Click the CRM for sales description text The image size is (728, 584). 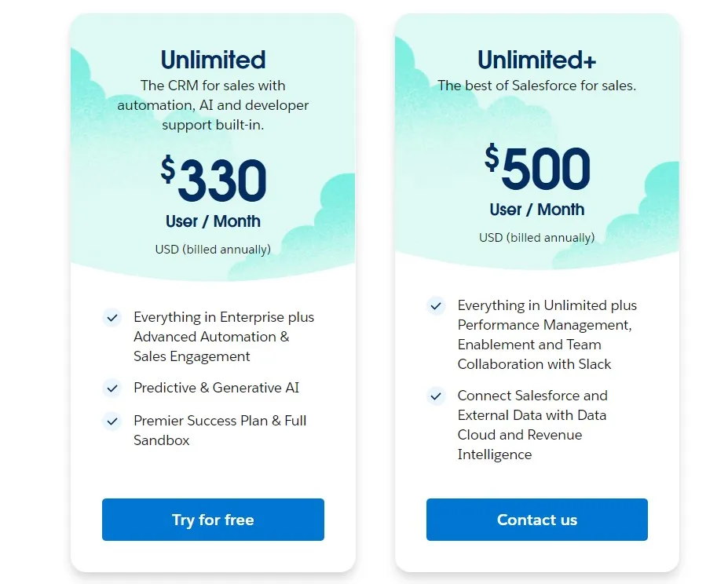(x=213, y=105)
